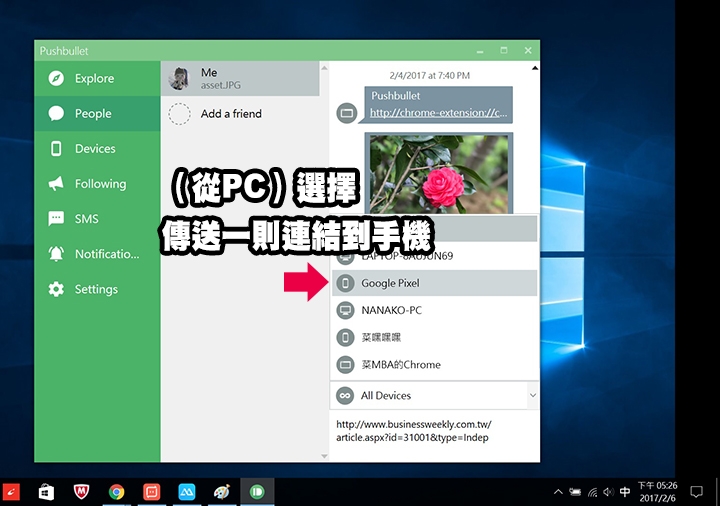
Task: Click the All Devices infinity icon
Action: point(345,395)
